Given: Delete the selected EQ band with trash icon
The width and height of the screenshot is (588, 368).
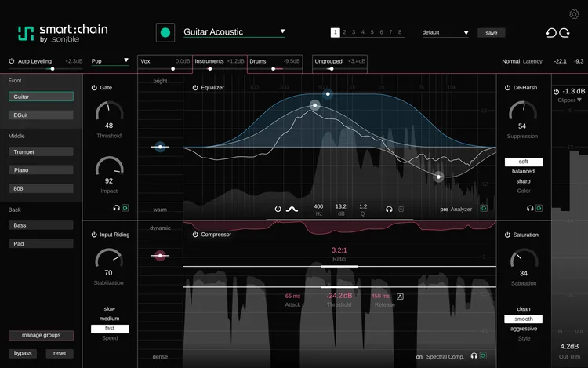Looking at the screenshot, I should click(x=401, y=209).
